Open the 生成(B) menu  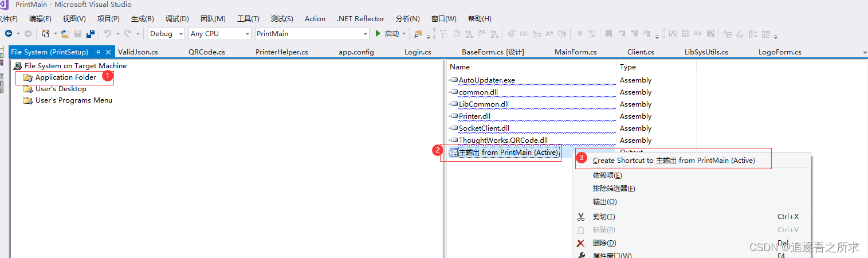pyautogui.click(x=142, y=19)
